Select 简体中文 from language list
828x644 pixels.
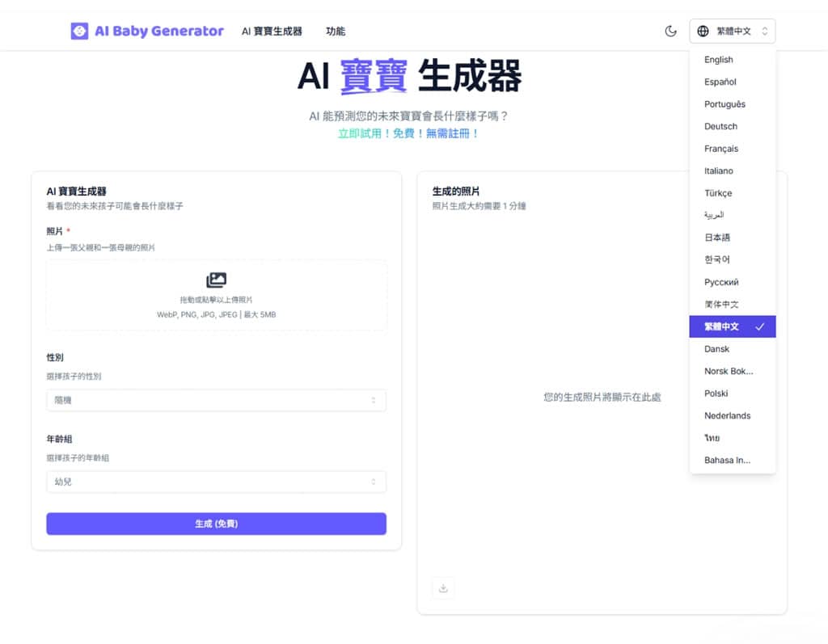click(x=733, y=305)
